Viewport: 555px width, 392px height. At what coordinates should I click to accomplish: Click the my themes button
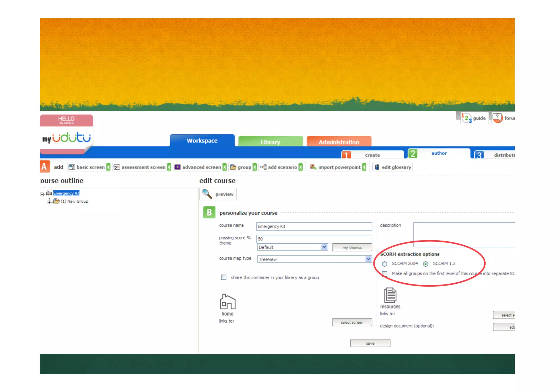point(352,247)
